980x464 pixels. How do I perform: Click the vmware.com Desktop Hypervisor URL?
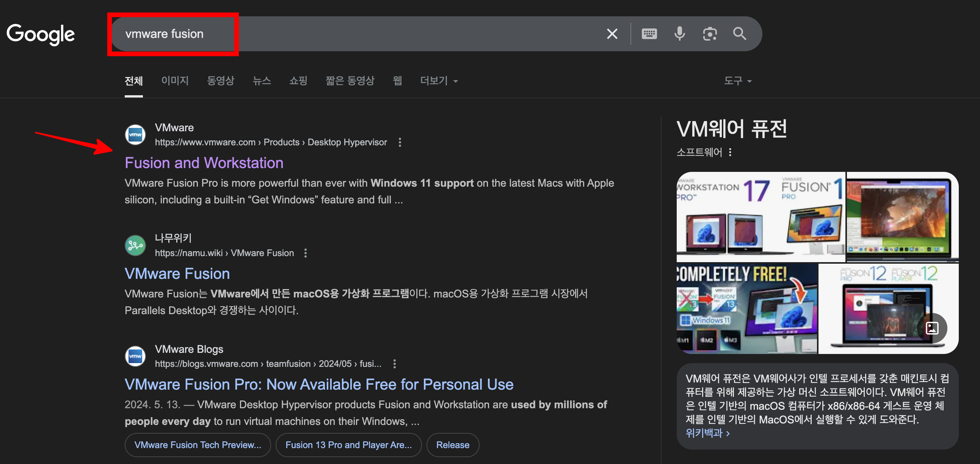coord(271,142)
